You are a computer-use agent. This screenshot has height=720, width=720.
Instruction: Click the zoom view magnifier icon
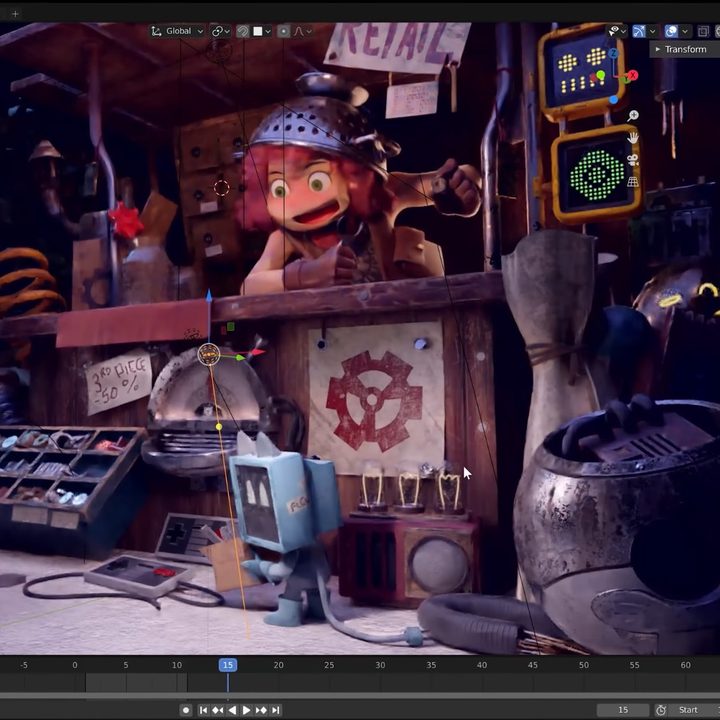coord(633,115)
